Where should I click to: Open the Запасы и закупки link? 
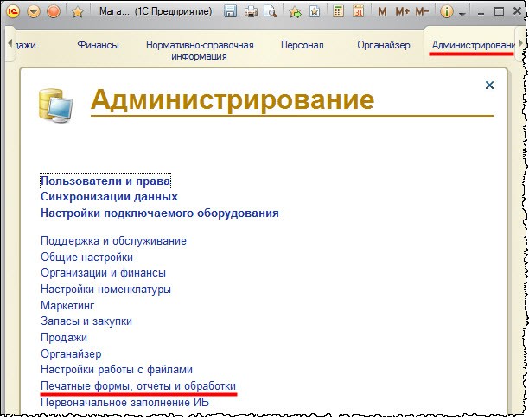tap(86, 321)
